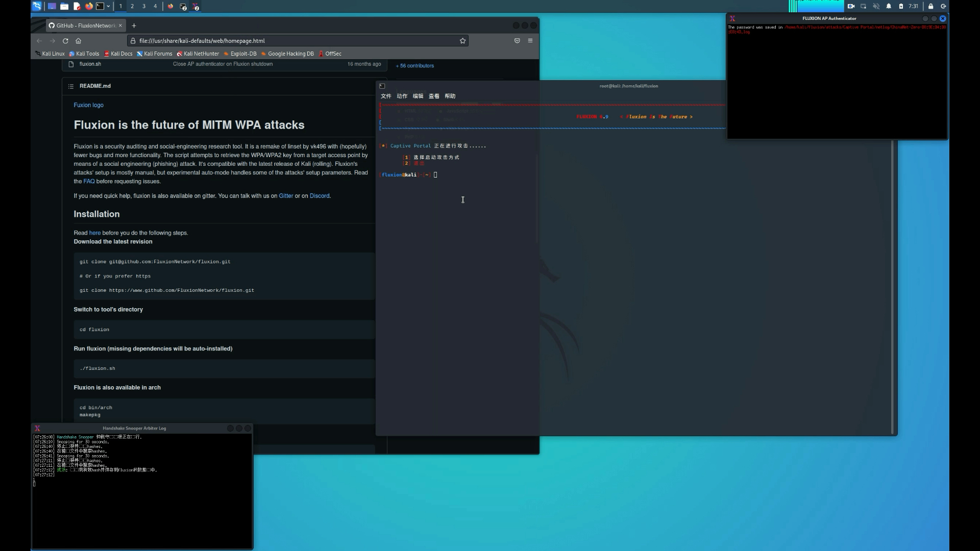Open the Kali Linux bookmark

tap(50, 54)
